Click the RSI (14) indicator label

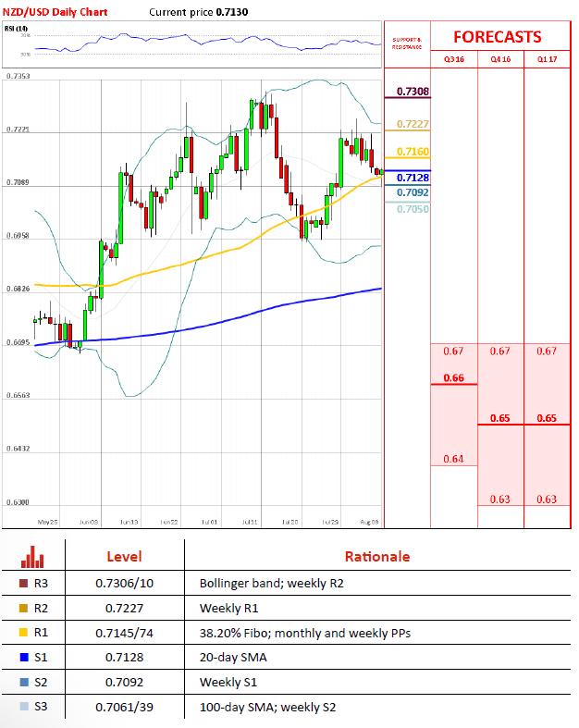tap(17, 29)
